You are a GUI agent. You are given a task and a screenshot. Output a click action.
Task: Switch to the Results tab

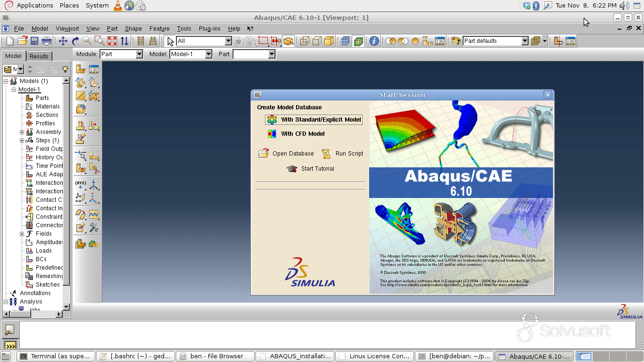coord(39,56)
